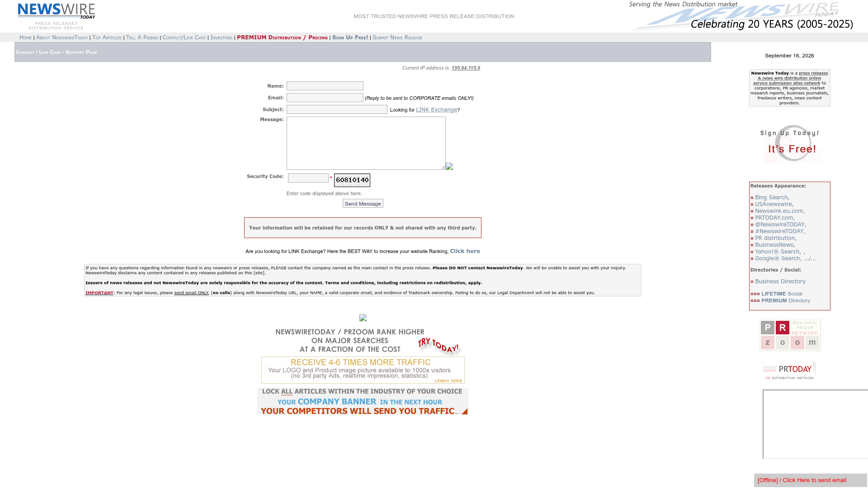The image size is (868, 488).
Task: Open the IMPORTANT legal notice link
Action: 99,293
